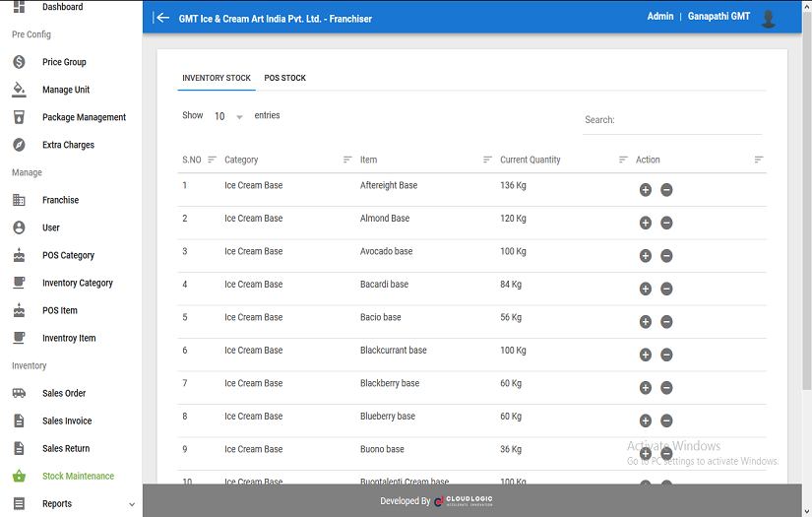Open the user avatar icon
Viewport: 812px width, 517px height.
coord(769,18)
